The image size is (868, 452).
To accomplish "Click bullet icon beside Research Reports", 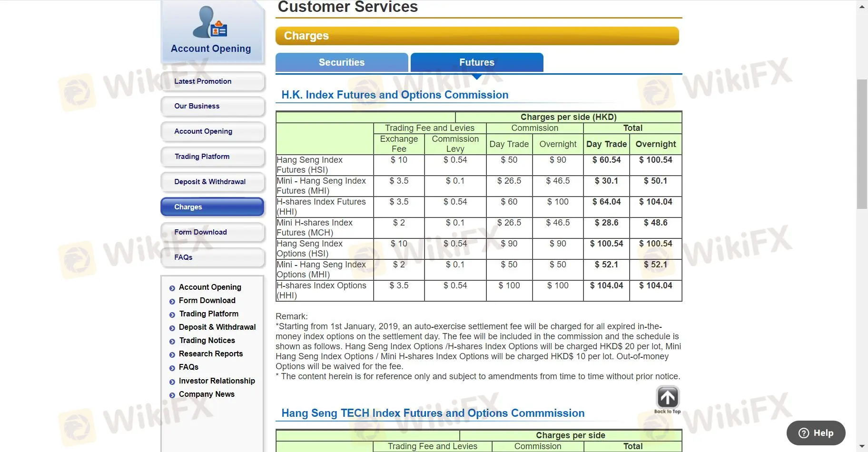I will coord(172,354).
